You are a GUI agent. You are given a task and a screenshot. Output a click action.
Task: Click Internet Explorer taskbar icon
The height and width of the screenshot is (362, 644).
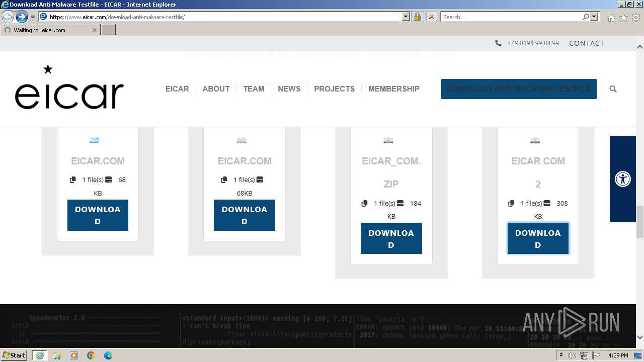39,355
